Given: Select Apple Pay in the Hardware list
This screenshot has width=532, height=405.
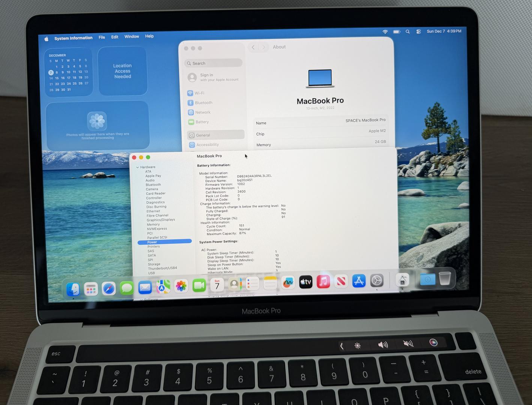Looking at the screenshot, I should (153, 176).
